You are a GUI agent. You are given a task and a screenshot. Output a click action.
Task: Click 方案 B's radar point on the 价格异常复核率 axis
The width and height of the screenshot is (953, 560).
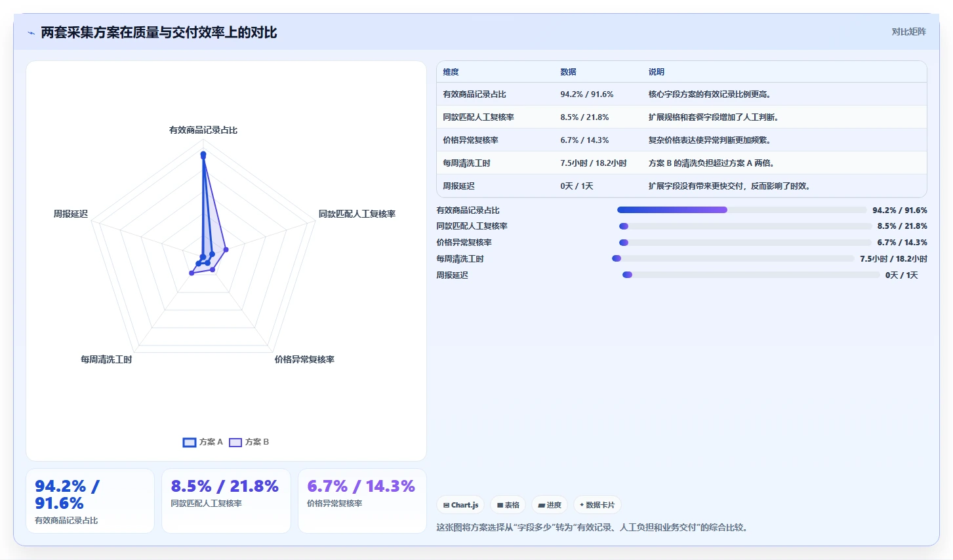(213, 270)
